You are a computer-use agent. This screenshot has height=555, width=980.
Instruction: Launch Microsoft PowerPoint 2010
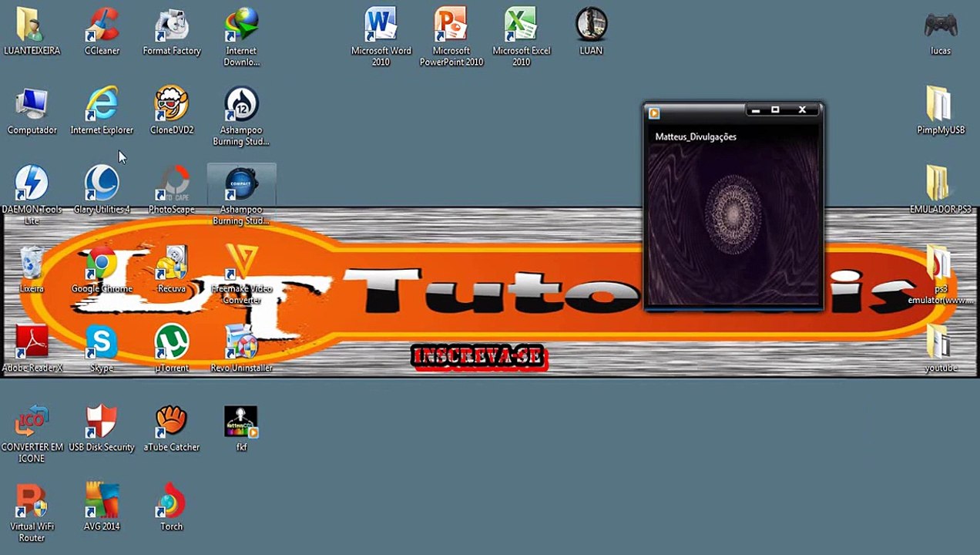click(451, 36)
